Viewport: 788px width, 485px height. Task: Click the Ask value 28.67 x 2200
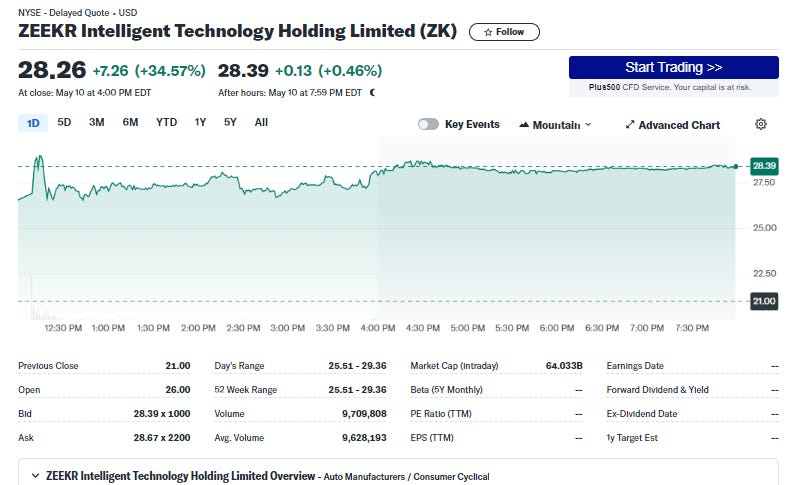162,438
